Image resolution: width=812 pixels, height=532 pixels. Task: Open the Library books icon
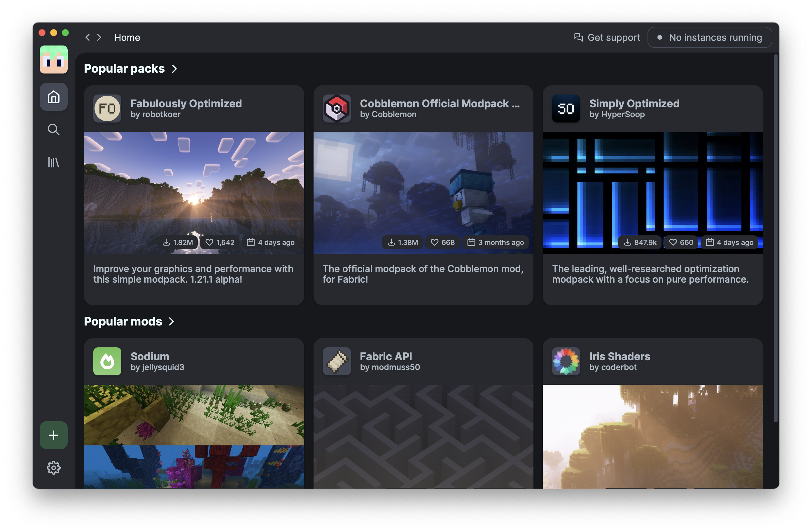coord(54,162)
